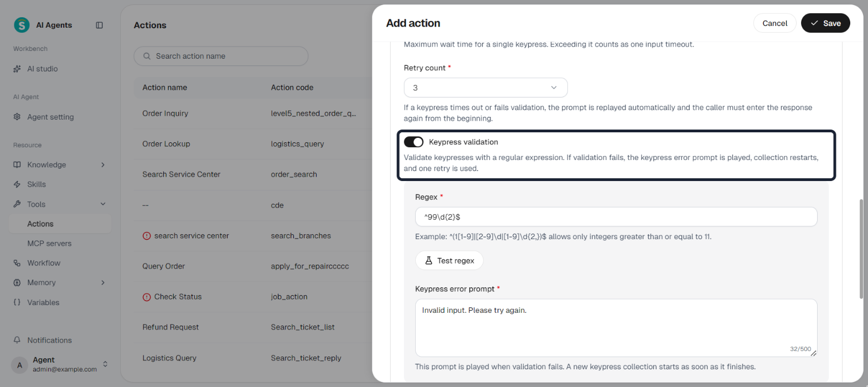The image size is (868, 387).
Task: Toggle the Keypress validation switch
Action: (x=414, y=142)
